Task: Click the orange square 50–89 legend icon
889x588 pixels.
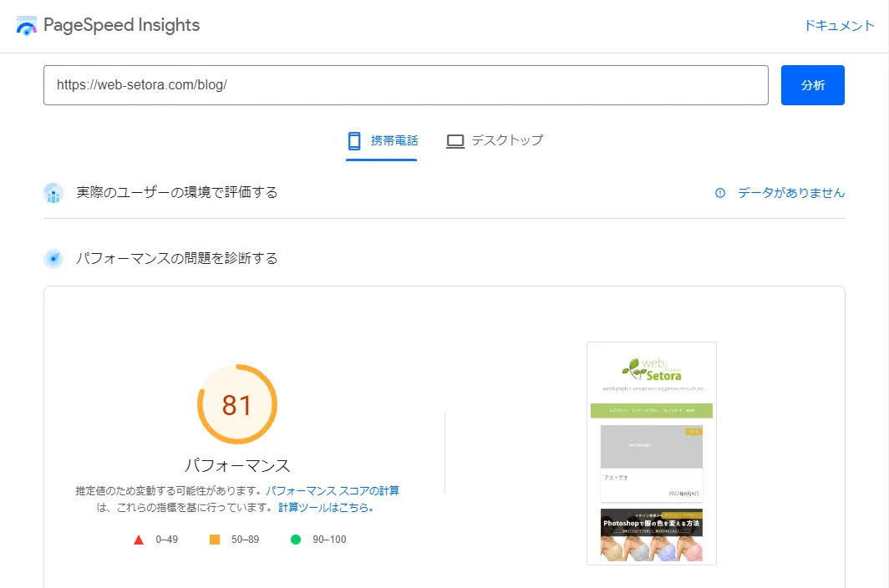Action: tap(215, 540)
